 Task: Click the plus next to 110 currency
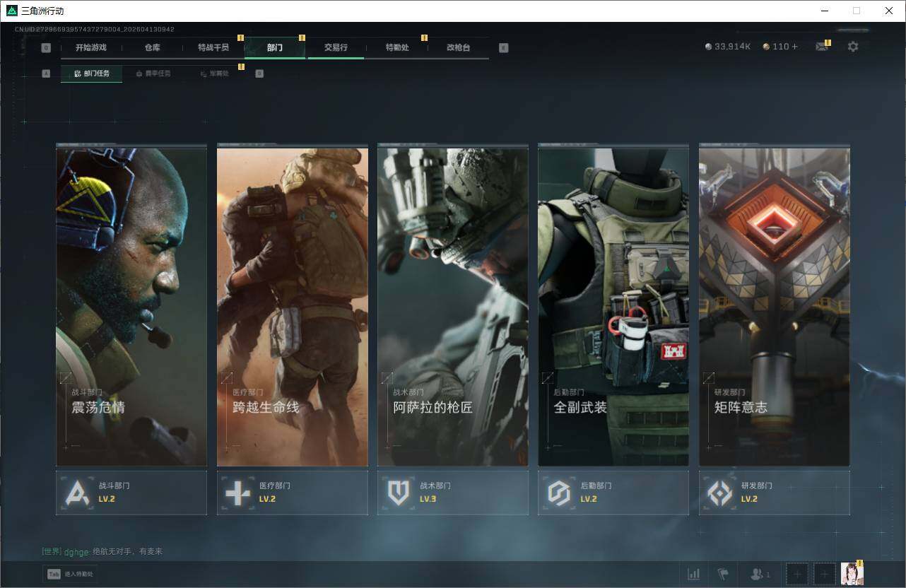click(x=794, y=47)
